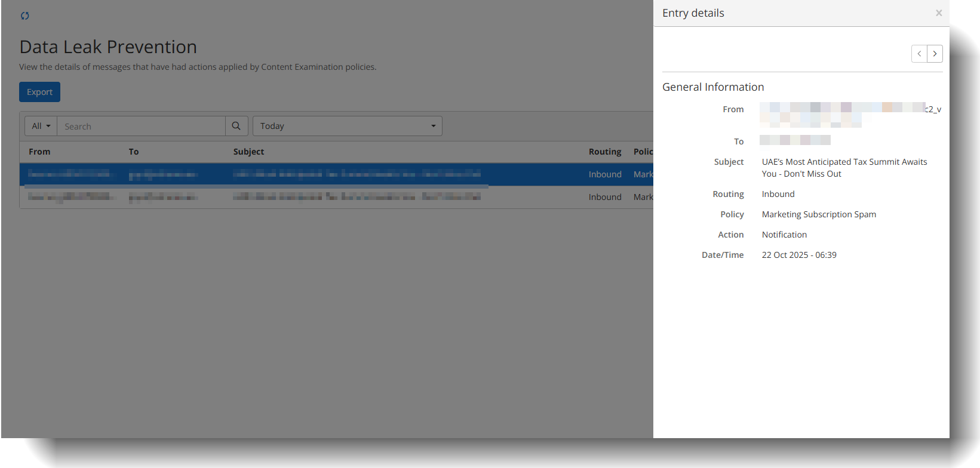Sort by the Routing column header
Viewport: 980px width, 468px height.
pos(604,152)
